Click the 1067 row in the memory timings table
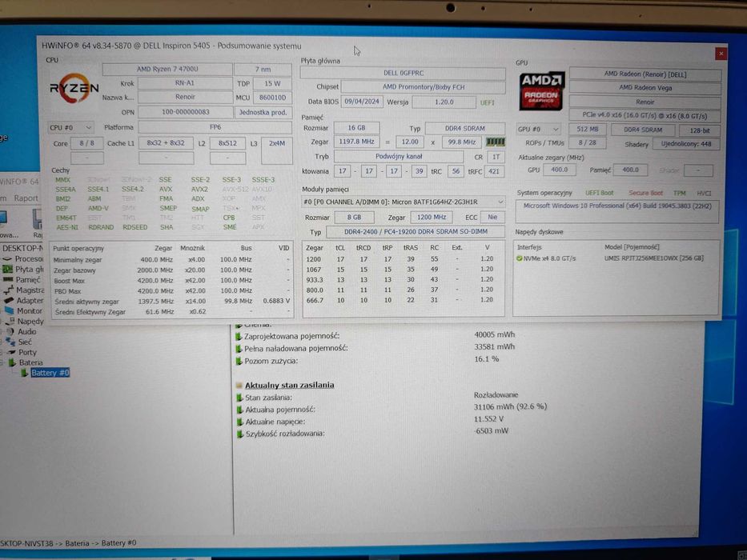This screenshot has width=747, height=560. (403, 269)
